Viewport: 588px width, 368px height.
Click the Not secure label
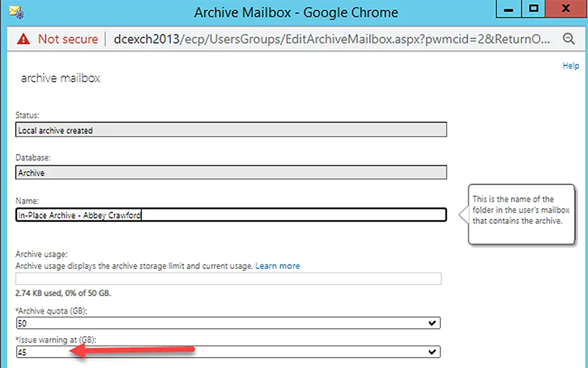(x=68, y=39)
